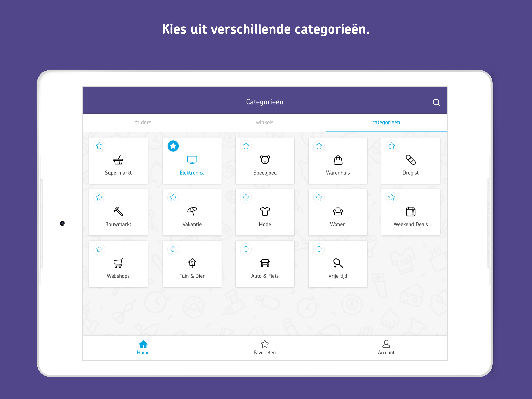This screenshot has width=532, height=399.
Task: Unfavorite Elektronica with its filled star
Action: tap(173, 146)
